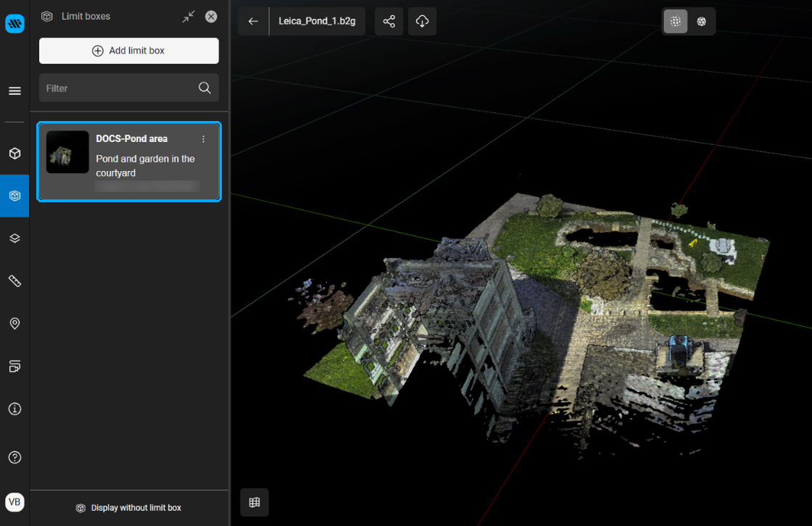Click 'Pond and garden in the courtyard' description
812x526 pixels.
tap(145, 166)
